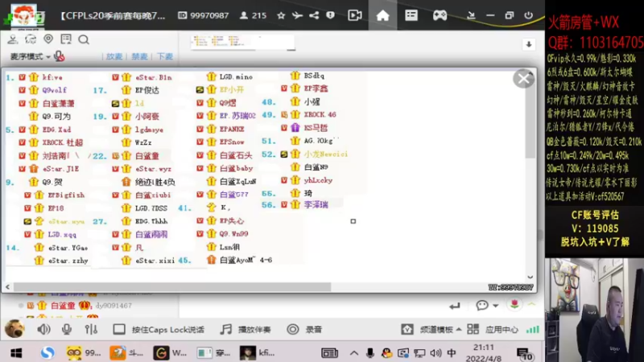Click the location pin icon
The image size is (644, 362).
tap(48, 39)
